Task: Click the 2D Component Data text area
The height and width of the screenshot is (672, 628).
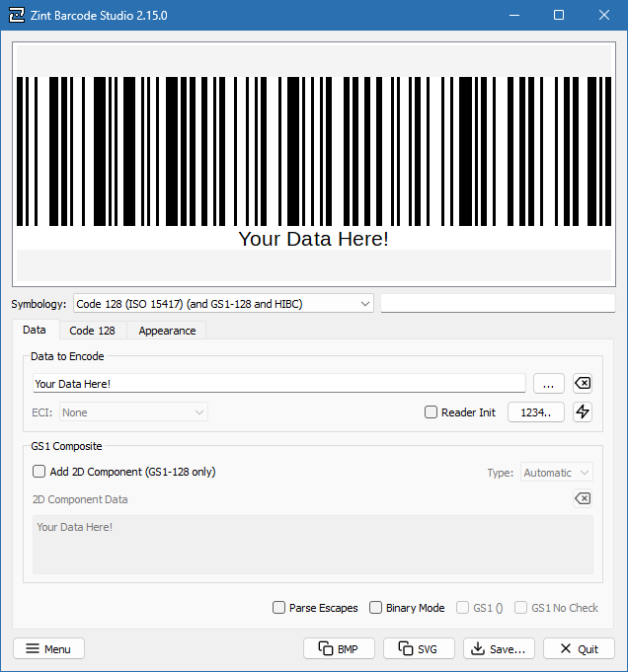Action: coord(313,545)
